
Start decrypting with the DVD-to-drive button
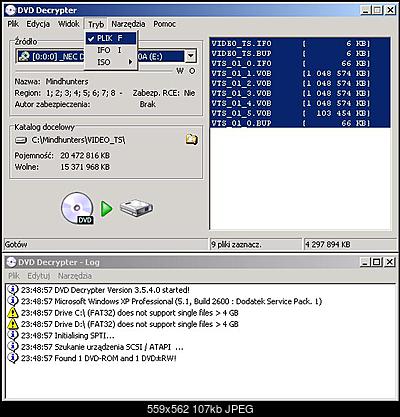pos(107,209)
